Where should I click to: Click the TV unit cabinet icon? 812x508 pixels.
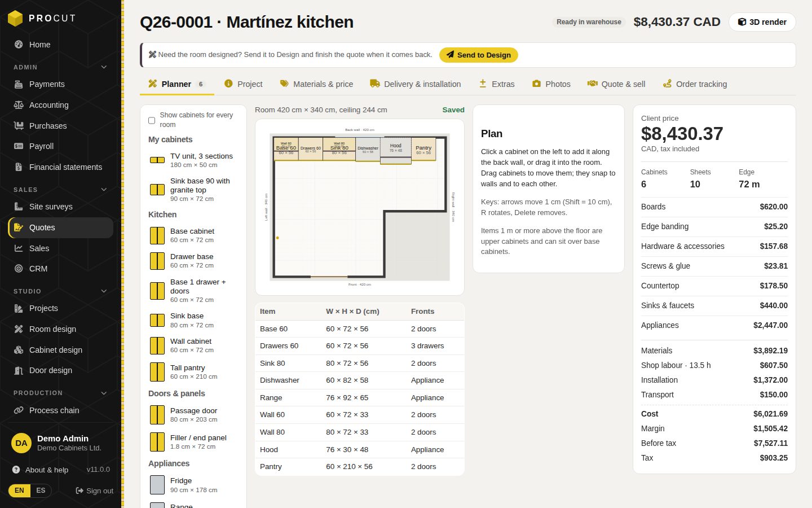(157, 160)
